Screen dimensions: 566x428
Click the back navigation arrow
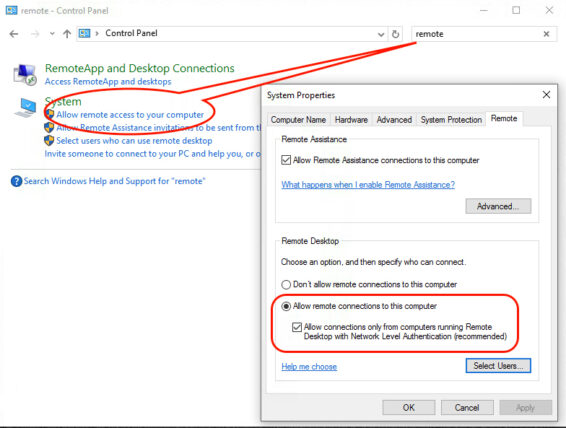[x=14, y=34]
